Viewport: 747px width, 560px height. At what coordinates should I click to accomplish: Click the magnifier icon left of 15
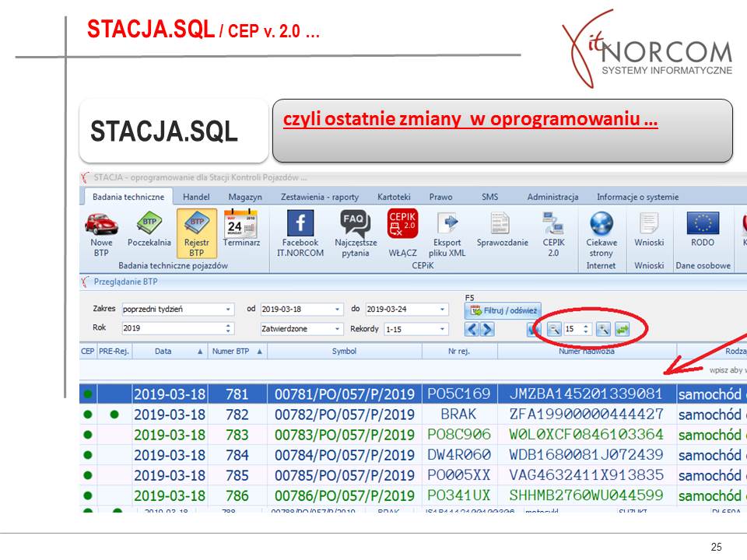coord(554,329)
